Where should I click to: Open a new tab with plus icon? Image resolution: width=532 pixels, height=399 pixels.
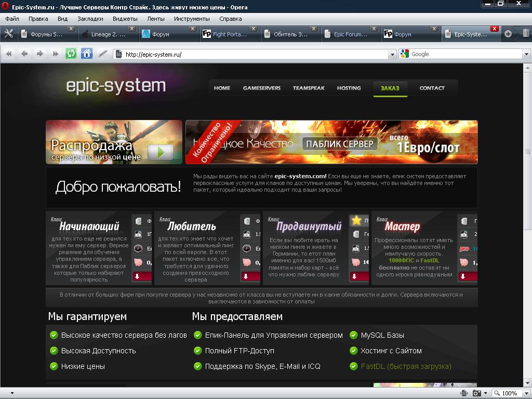508,34
